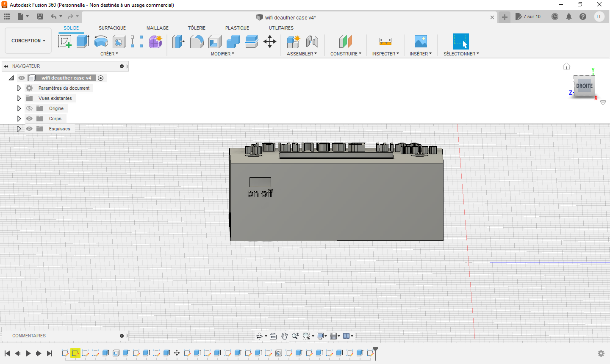Hide the Esquisses folder with eye icon
Viewport: 610px width, 364px height.
tap(29, 129)
